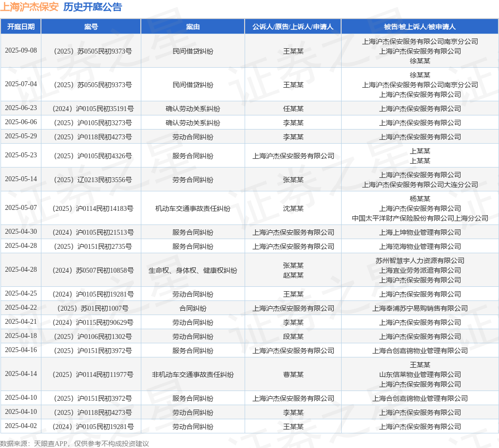Viewport: 499px width, 448px height.
Task: Click the cause 劳务合同纠纷
Action: 193,180
